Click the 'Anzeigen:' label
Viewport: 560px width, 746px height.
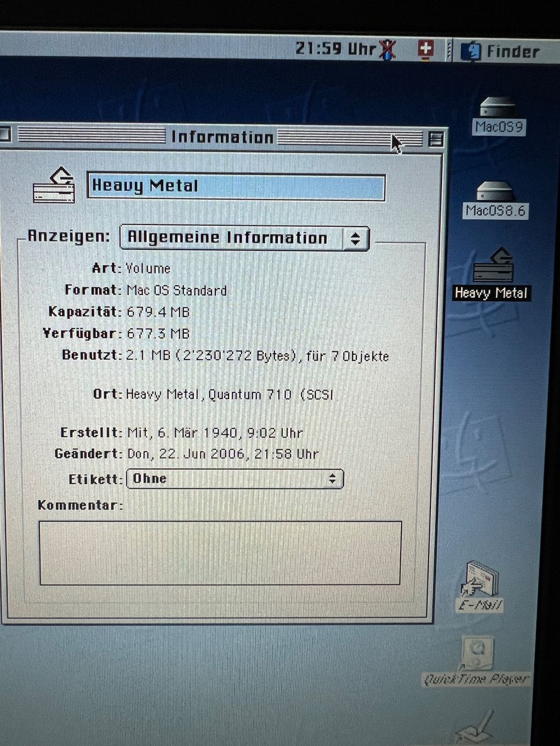pyautogui.click(x=69, y=236)
